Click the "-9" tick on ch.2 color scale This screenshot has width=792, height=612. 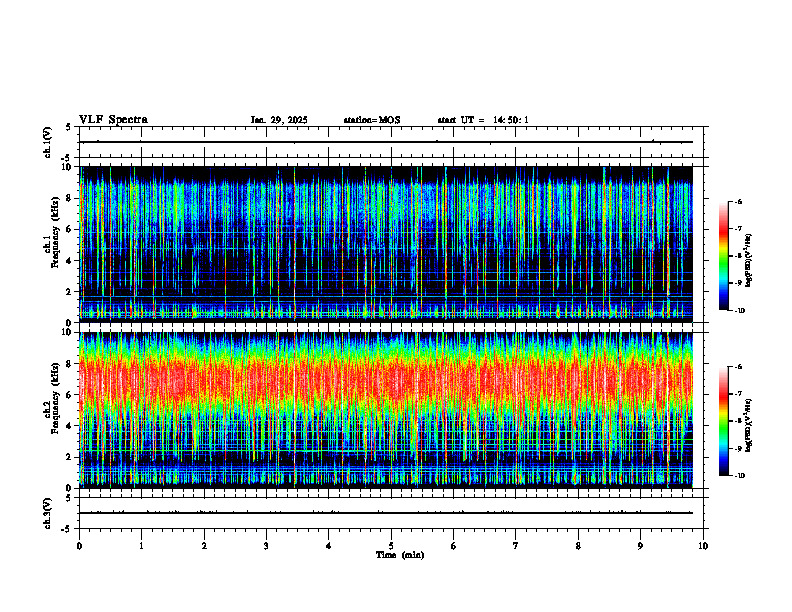(738, 448)
